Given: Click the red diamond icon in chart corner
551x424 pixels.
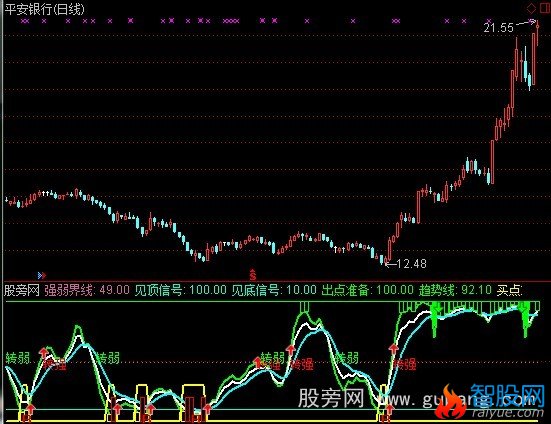Looking at the screenshot, I should (x=531, y=8).
